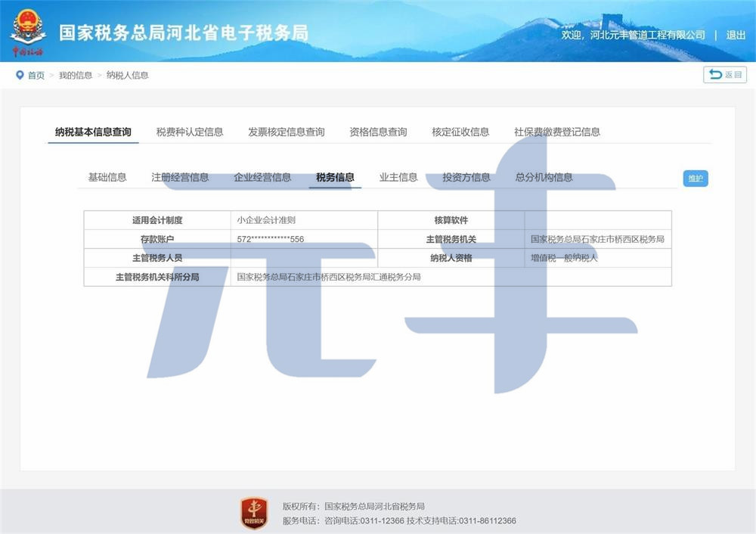This screenshot has height=534, width=756.
Task: Open 首页 breadcrumb link
Action: coord(36,75)
